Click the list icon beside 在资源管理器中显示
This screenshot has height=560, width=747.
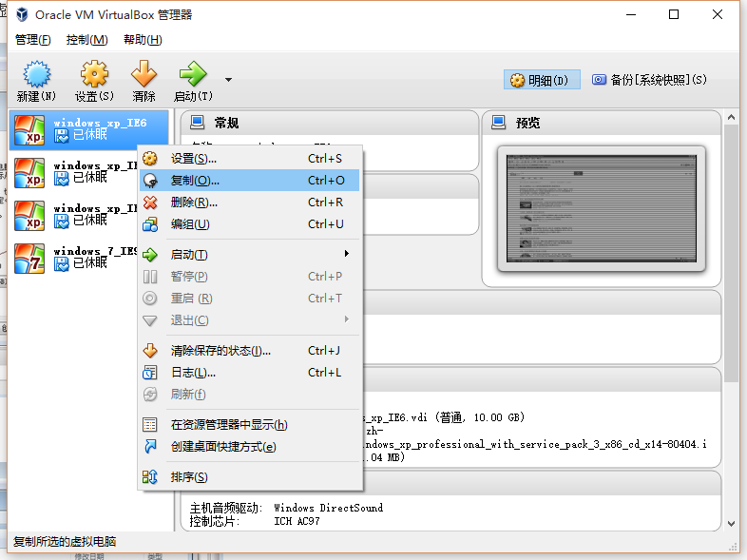(150, 425)
